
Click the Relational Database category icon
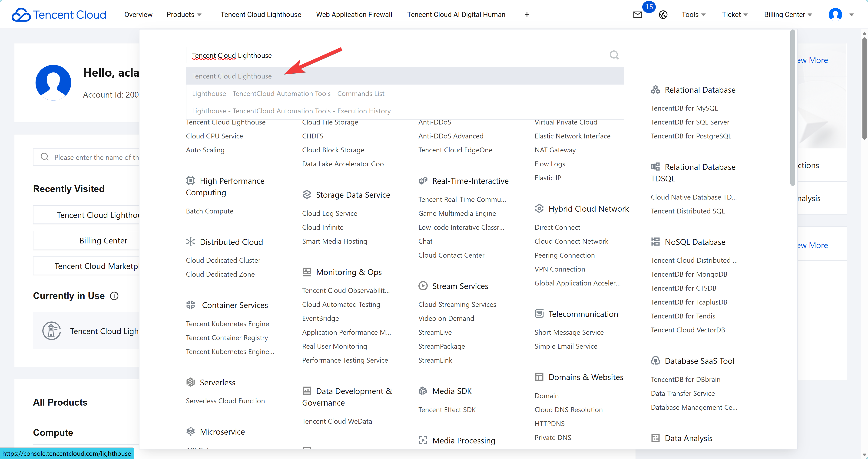pyautogui.click(x=655, y=90)
